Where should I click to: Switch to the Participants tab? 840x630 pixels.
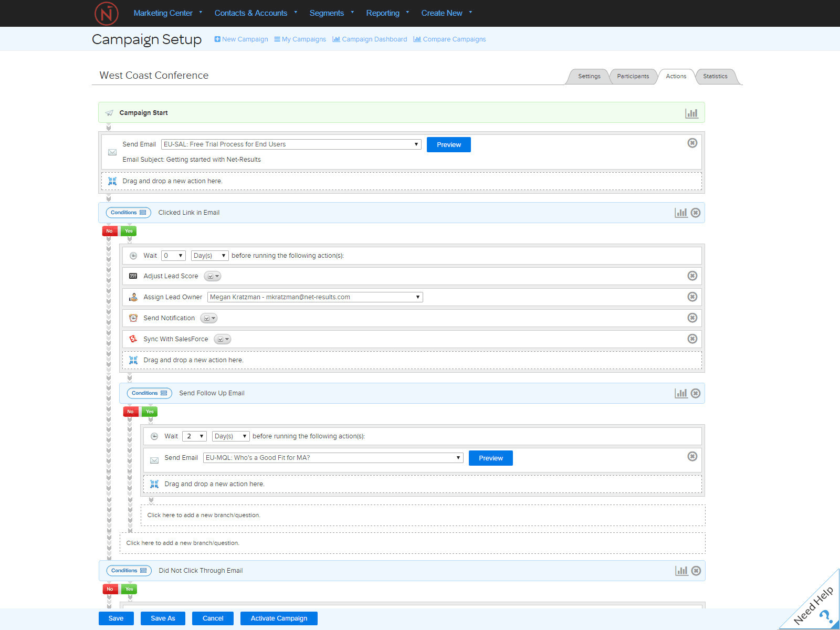(x=633, y=77)
